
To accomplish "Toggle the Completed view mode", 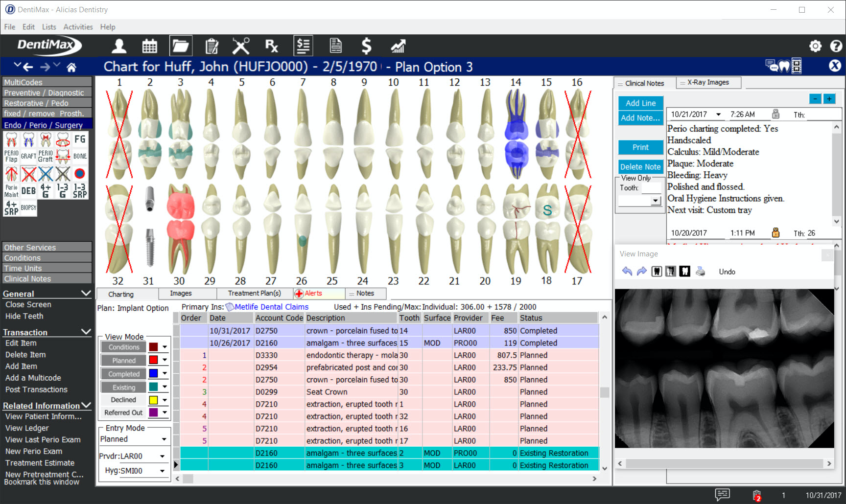I will (123, 373).
